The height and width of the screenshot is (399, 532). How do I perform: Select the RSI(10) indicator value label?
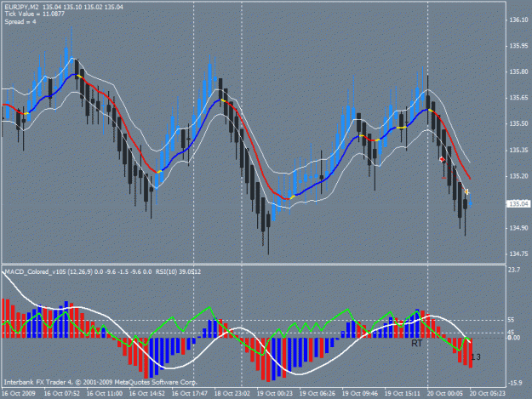coord(178,271)
